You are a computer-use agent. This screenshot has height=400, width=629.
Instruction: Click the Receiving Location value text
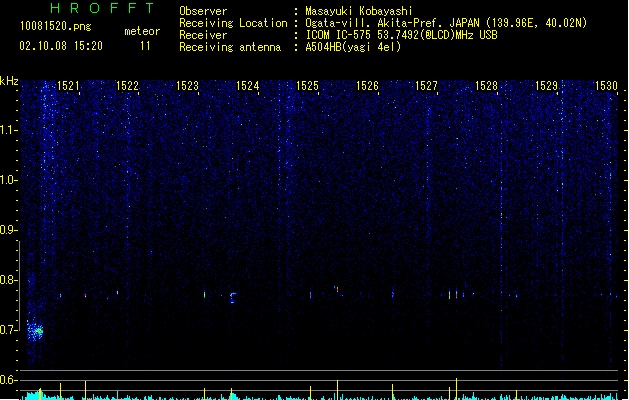click(x=446, y=23)
